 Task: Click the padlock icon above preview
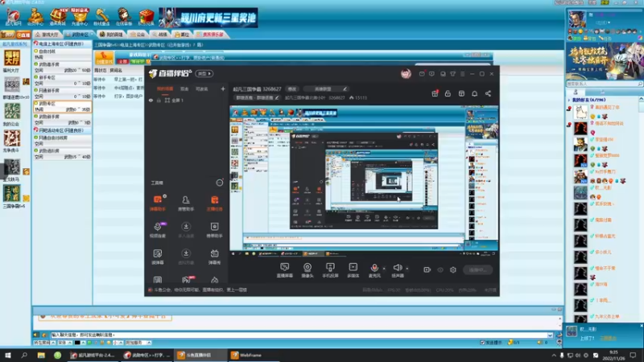[448, 93]
